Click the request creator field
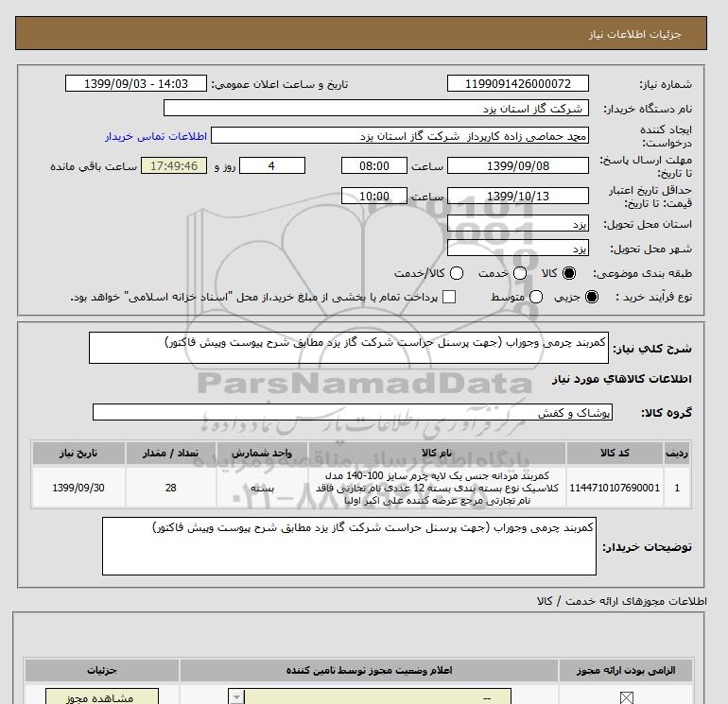Screen dimensions: 728x704 399,136
